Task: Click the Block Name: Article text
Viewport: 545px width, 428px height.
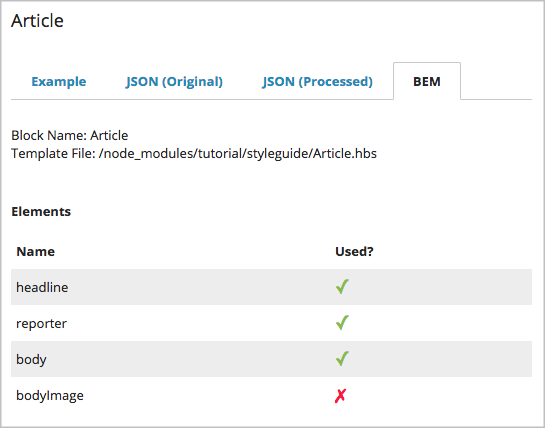Action: (70, 135)
